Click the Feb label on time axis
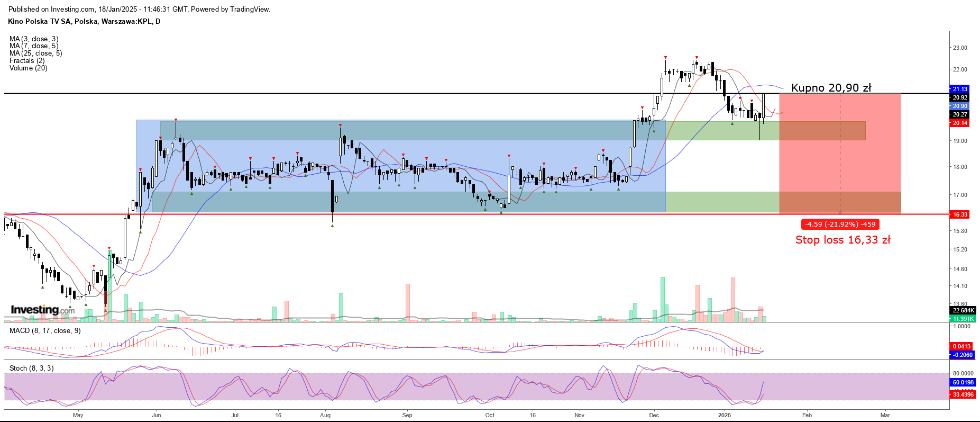 (807, 415)
